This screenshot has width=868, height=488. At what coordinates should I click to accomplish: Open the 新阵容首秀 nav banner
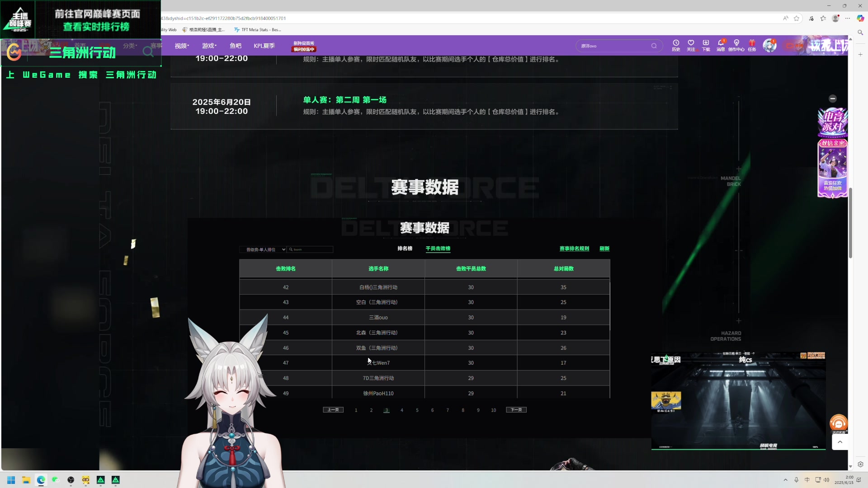pyautogui.click(x=304, y=46)
